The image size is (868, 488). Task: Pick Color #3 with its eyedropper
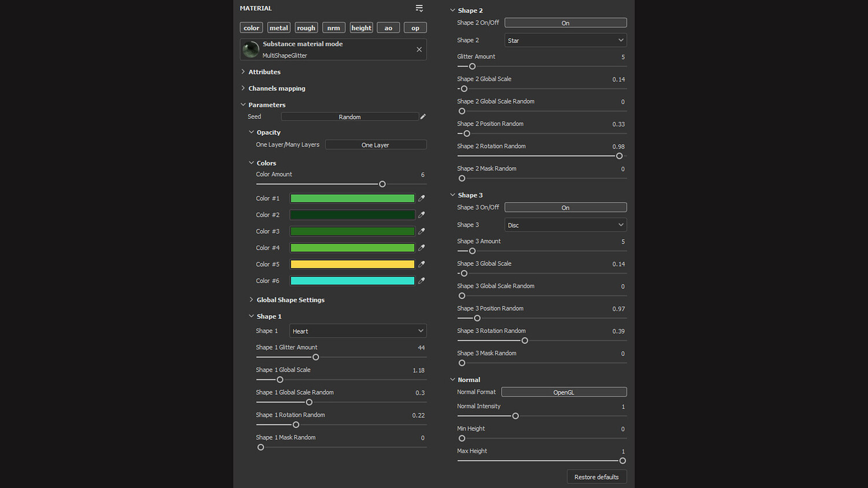422,231
